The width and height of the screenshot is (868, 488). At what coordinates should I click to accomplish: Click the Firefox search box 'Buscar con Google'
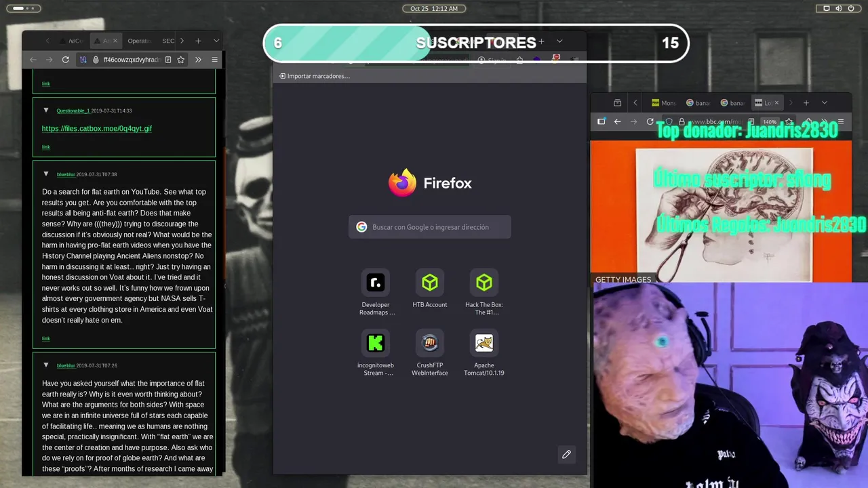430,227
